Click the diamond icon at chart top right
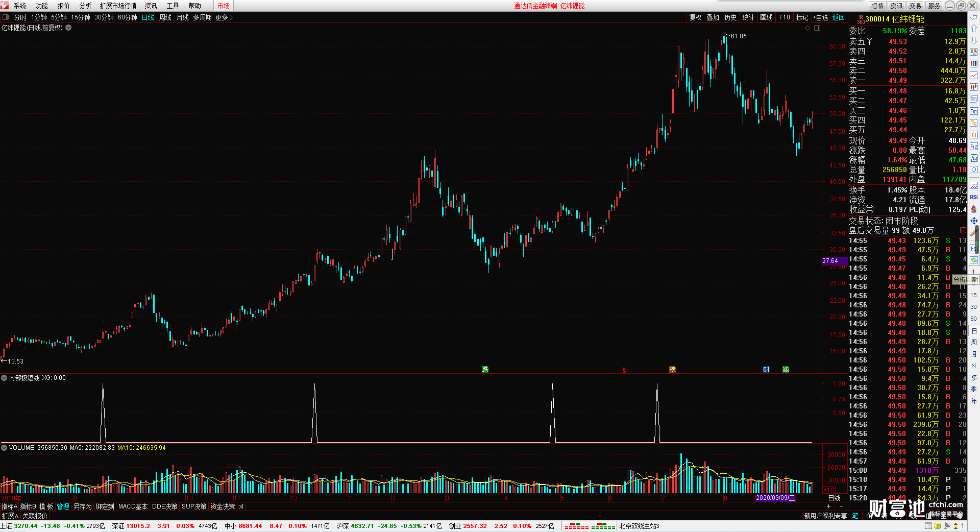Image resolution: width=980 pixels, height=532 pixels. point(808,28)
